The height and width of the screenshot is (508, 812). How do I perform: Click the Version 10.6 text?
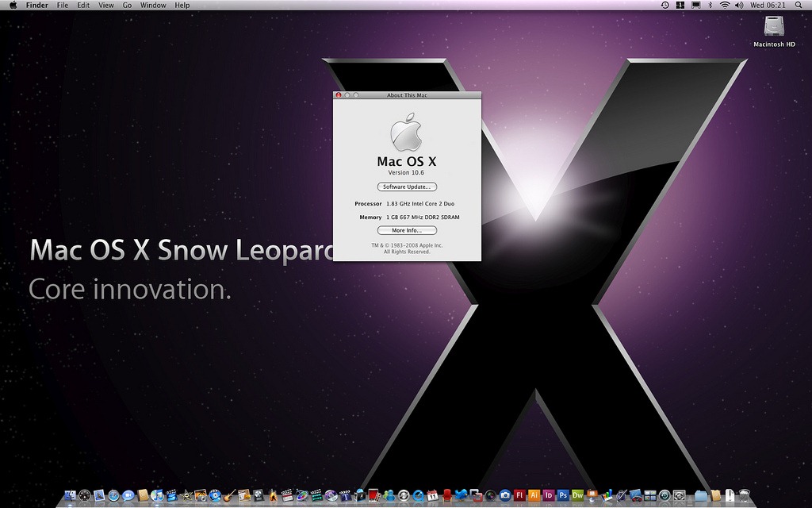point(407,172)
